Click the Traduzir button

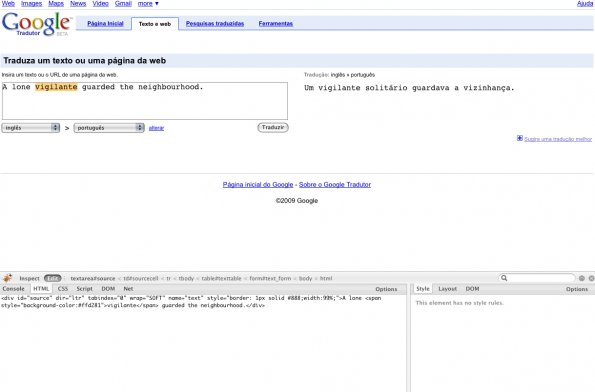(273, 128)
